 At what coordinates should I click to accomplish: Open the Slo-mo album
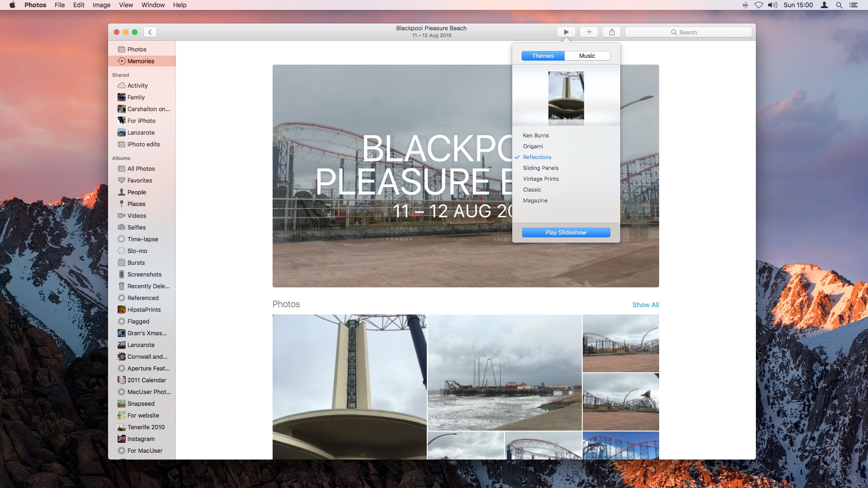(x=142, y=251)
